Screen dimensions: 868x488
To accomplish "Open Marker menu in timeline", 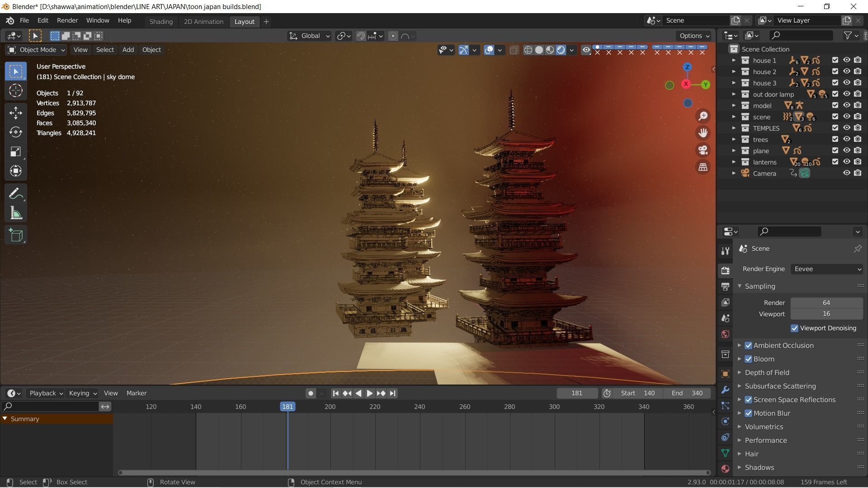I will pos(137,393).
